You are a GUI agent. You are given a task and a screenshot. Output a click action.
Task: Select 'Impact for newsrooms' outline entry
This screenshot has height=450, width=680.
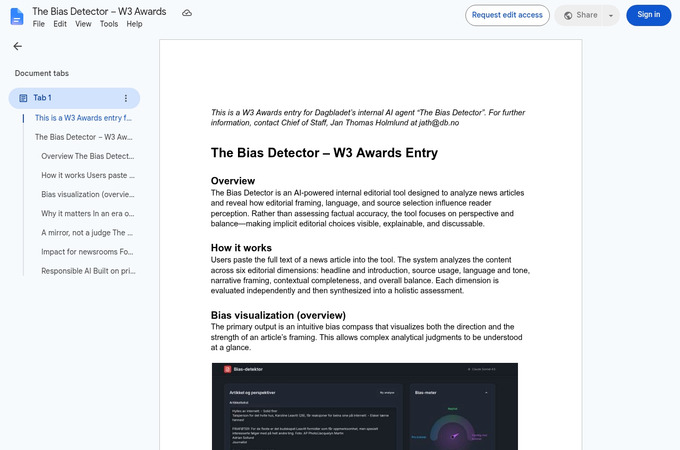tap(87, 252)
